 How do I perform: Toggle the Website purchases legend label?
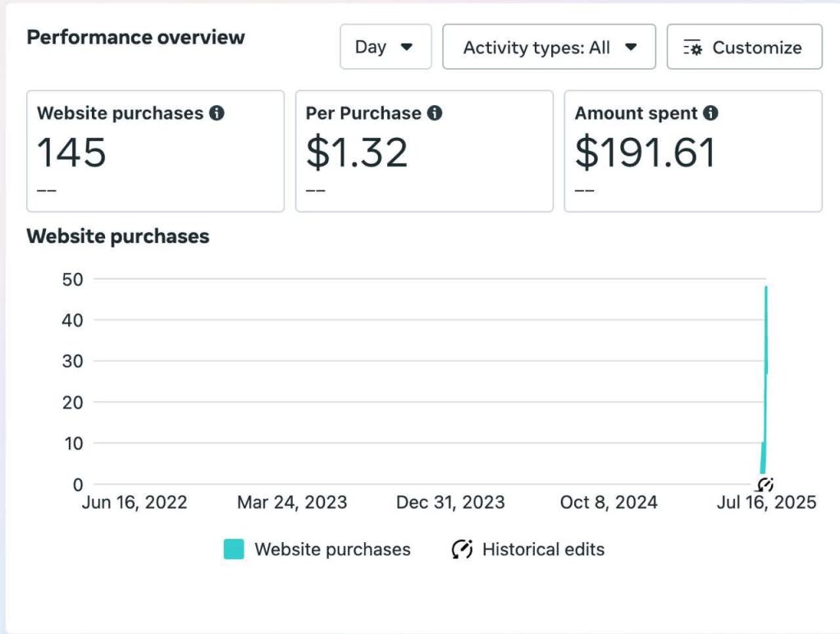tap(332, 550)
